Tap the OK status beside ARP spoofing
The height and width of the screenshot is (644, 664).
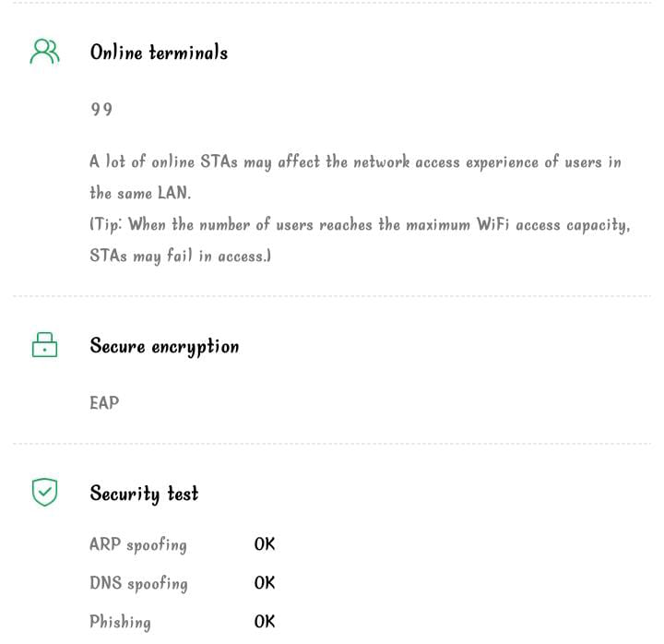[265, 544]
